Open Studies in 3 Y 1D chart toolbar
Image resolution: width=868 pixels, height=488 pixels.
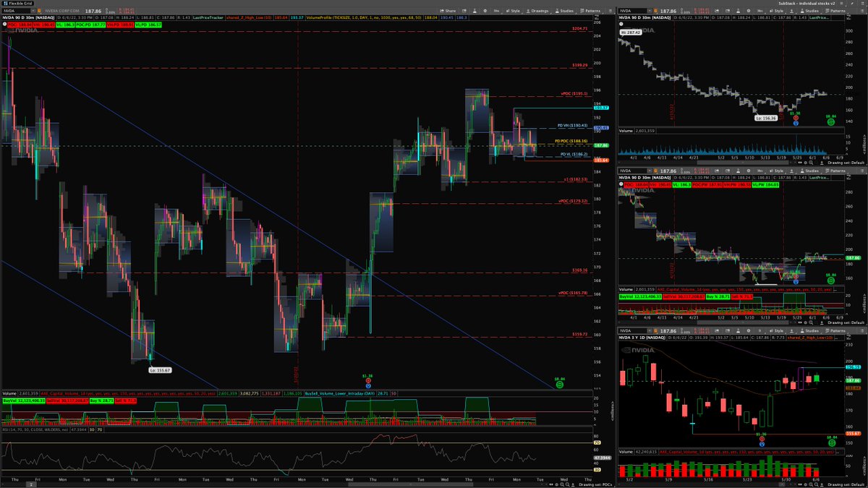[809, 331]
